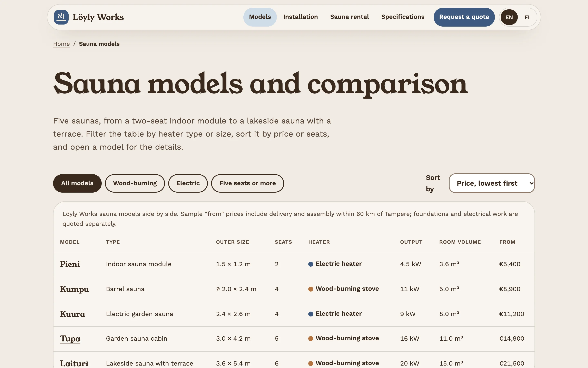The image size is (588, 368).
Task: Open the Kuura model details
Action: point(72,314)
